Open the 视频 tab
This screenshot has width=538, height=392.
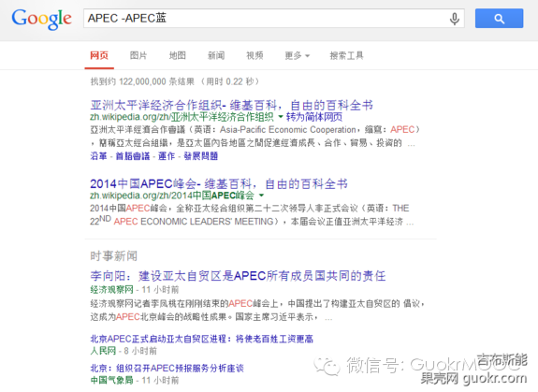pyautogui.click(x=254, y=55)
